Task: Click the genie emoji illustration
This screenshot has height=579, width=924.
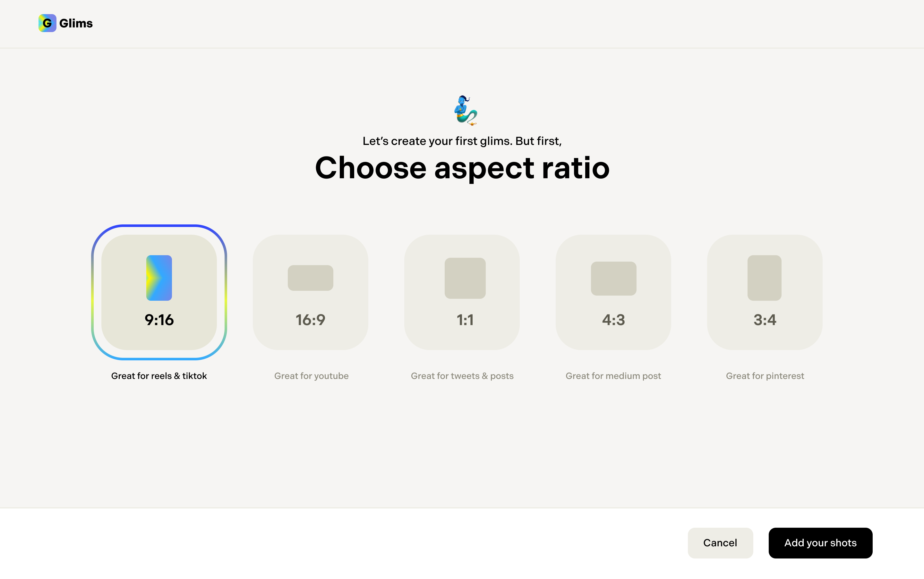Action: click(x=466, y=110)
